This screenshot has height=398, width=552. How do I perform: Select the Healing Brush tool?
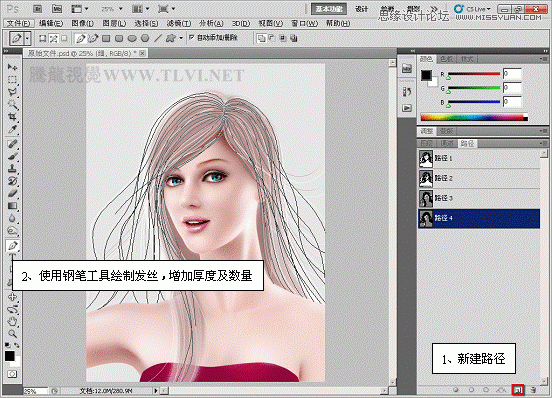[12, 144]
